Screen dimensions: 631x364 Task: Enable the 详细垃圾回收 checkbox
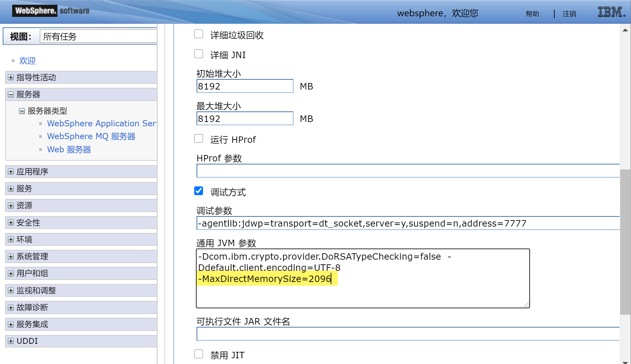(x=199, y=34)
